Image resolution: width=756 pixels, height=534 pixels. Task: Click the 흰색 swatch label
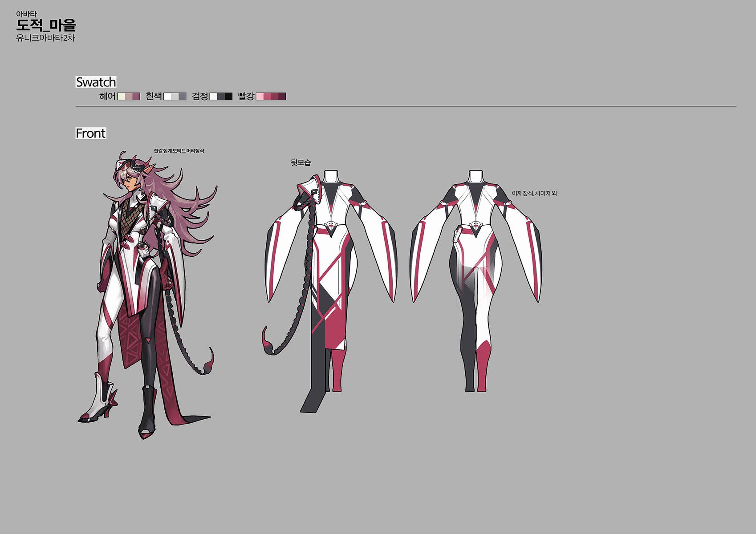coord(154,96)
